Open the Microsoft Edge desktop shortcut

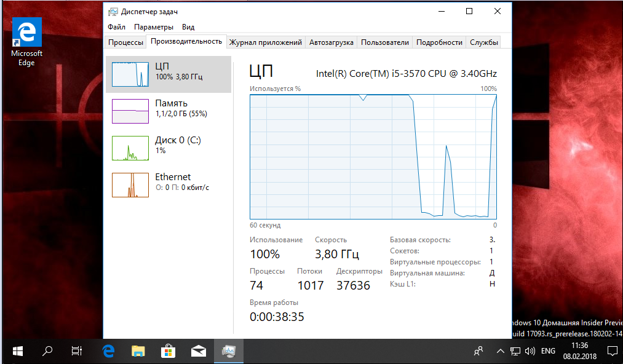tap(26, 42)
